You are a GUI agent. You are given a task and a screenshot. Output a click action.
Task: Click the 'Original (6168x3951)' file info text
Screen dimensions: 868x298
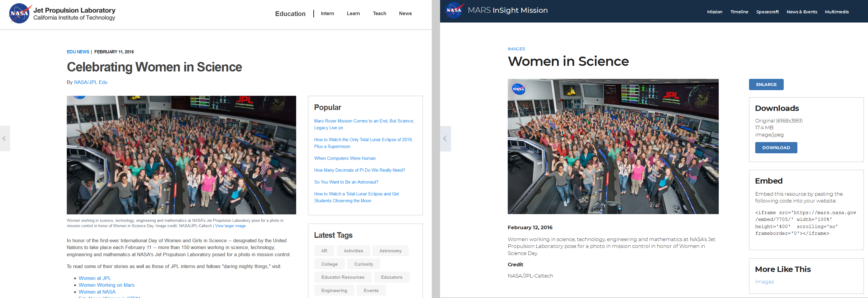(779, 121)
